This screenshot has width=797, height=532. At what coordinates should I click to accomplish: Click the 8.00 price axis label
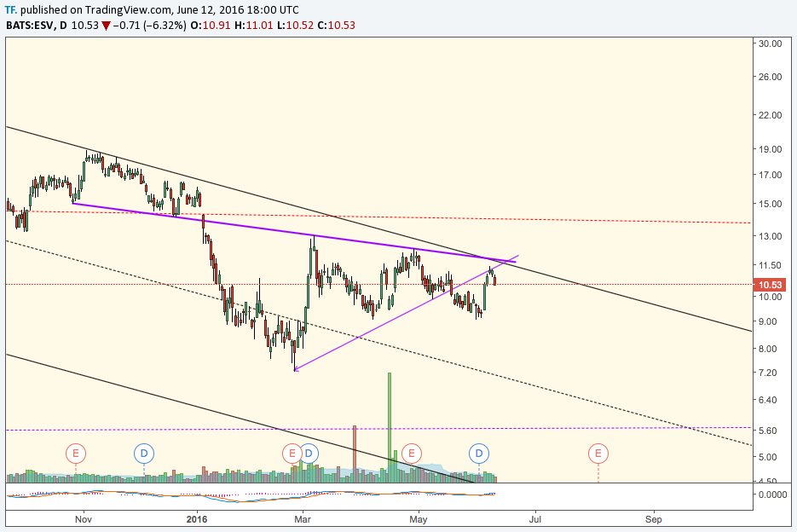767,349
